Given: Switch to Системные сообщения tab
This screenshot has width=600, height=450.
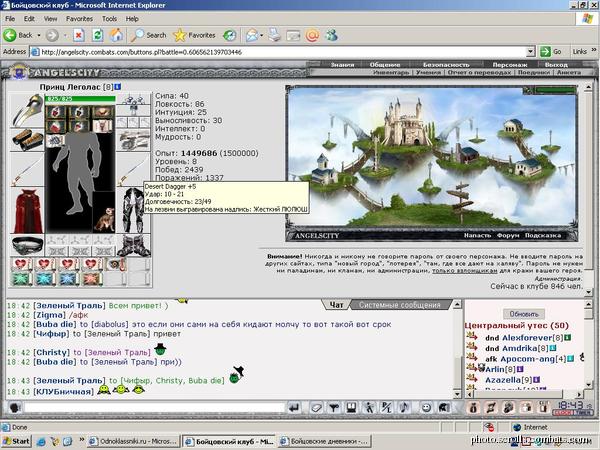Looking at the screenshot, I should coord(399,305).
